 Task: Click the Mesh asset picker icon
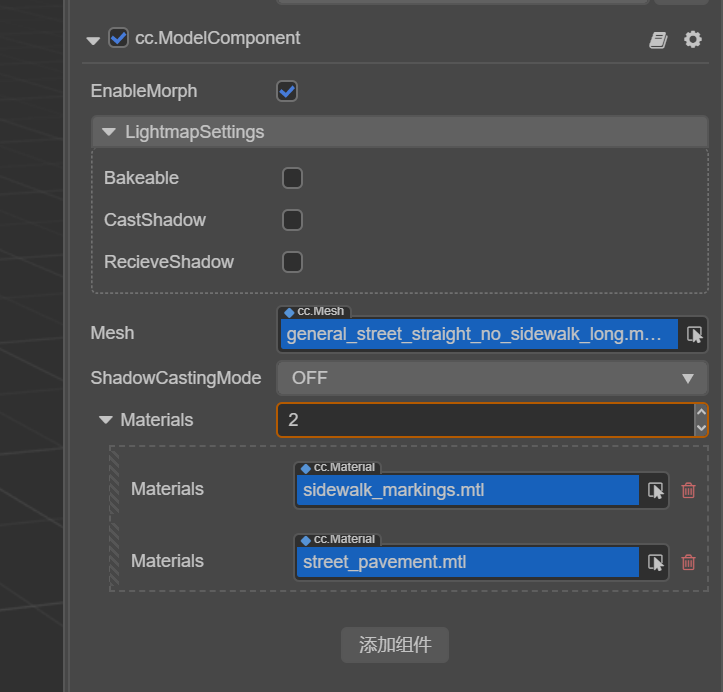coord(694,335)
